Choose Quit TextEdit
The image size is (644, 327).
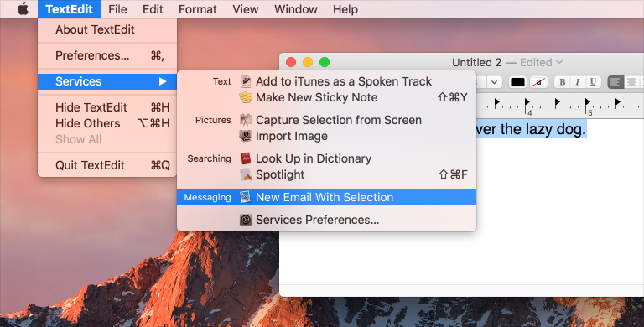(107, 165)
